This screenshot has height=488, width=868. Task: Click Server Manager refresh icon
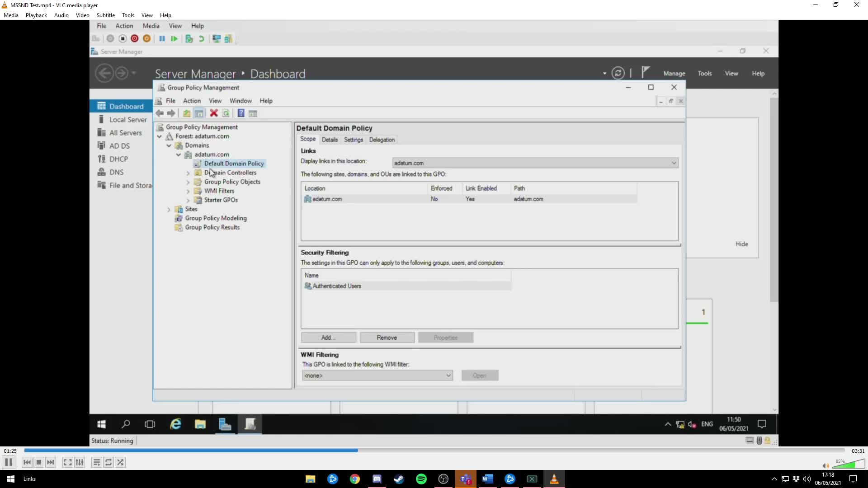pyautogui.click(x=618, y=73)
